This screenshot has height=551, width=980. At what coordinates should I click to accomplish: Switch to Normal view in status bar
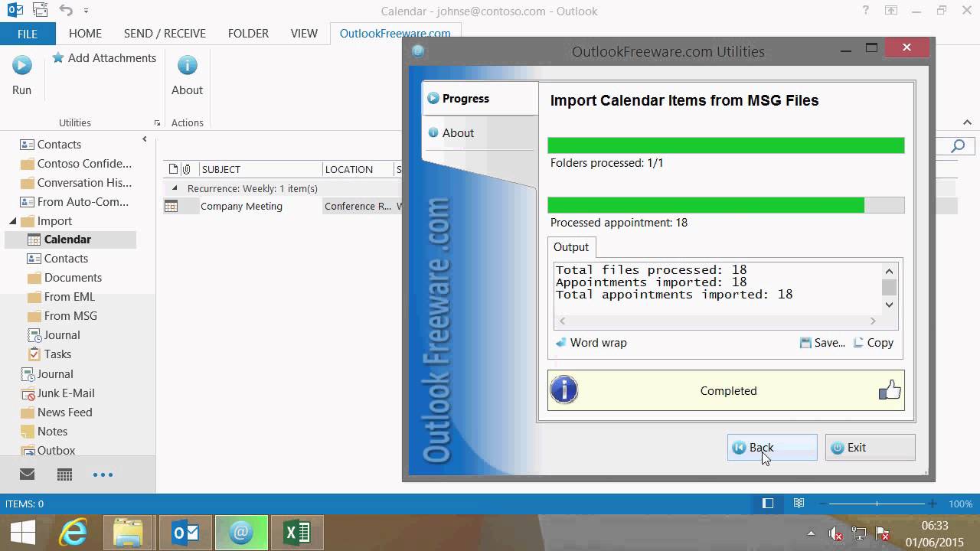pyautogui.click(x=768, y=504)
